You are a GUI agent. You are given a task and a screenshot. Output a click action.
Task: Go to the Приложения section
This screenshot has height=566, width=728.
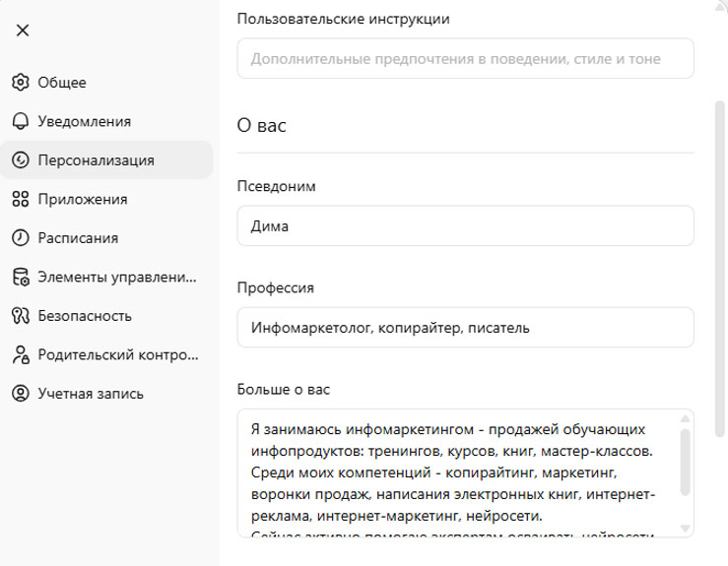[83, 200]
